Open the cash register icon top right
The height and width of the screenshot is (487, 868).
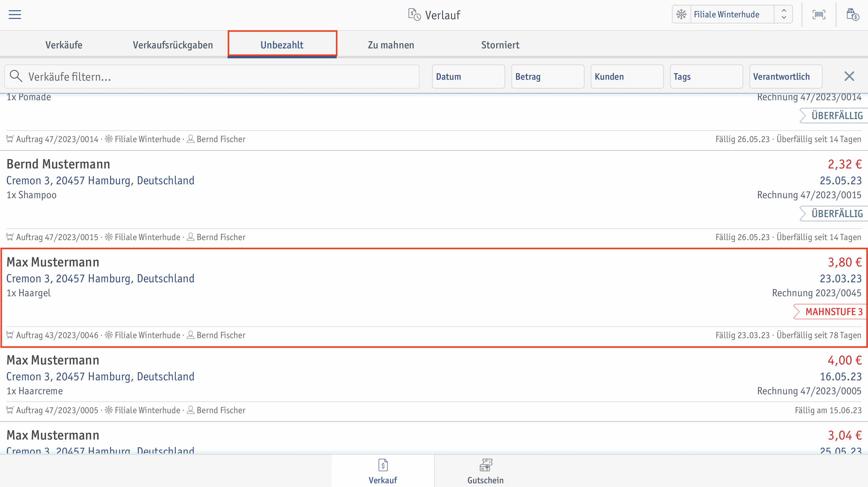click(x=852, y=15)
